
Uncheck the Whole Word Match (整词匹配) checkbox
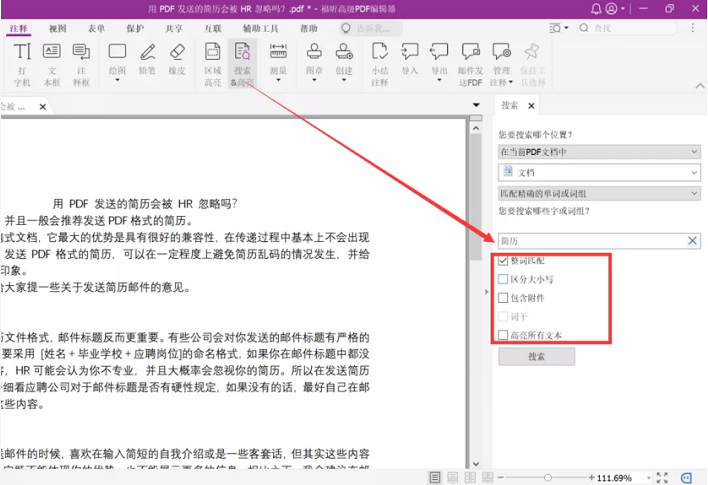[x=503, y=261]
